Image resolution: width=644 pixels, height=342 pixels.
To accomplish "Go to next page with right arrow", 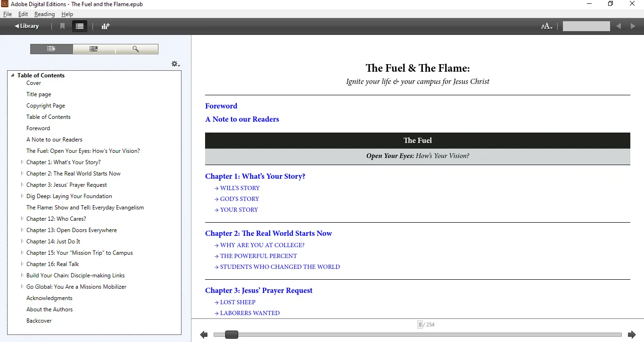I will [632, 334].
